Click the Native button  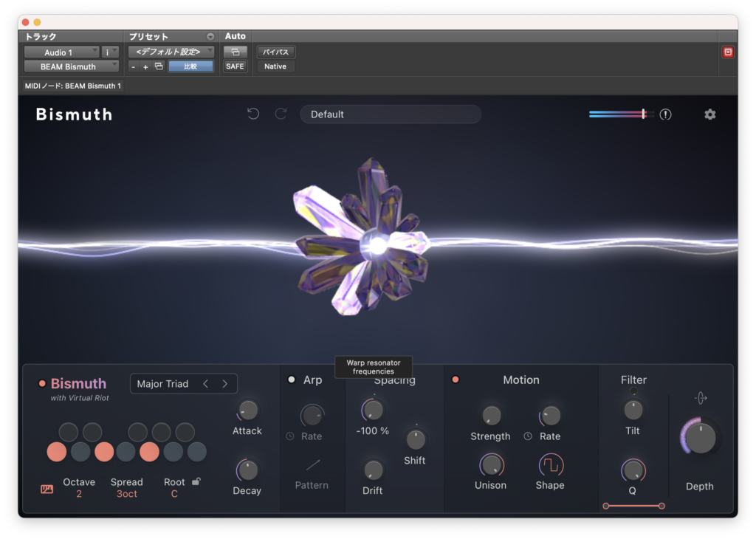[275, 66]
